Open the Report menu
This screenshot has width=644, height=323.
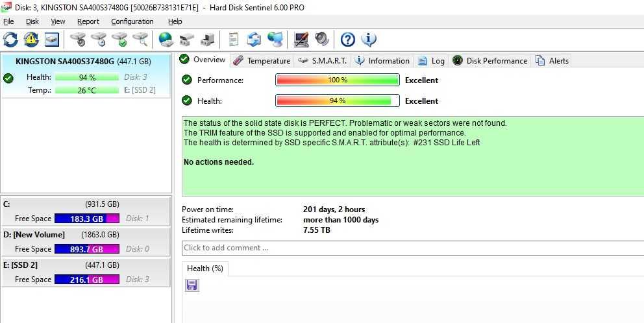[88, 22]
